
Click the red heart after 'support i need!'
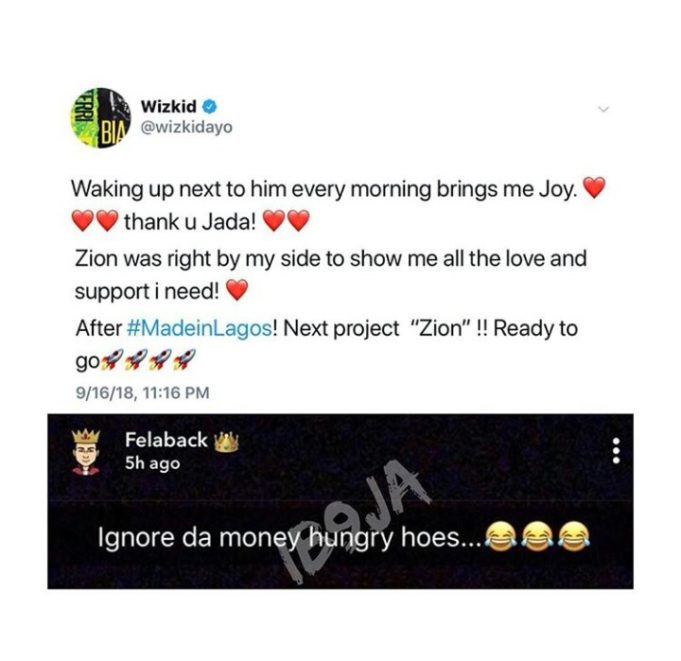pos(237,290)
